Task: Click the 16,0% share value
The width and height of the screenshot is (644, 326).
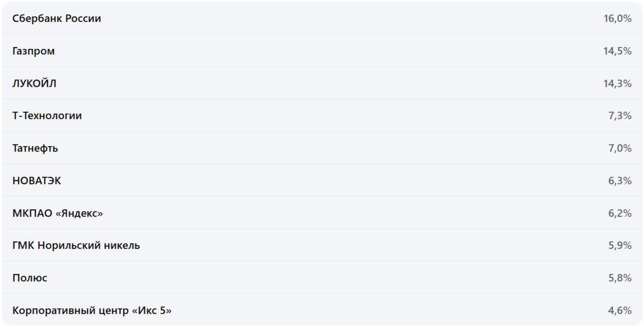Action: coord(617,19)
